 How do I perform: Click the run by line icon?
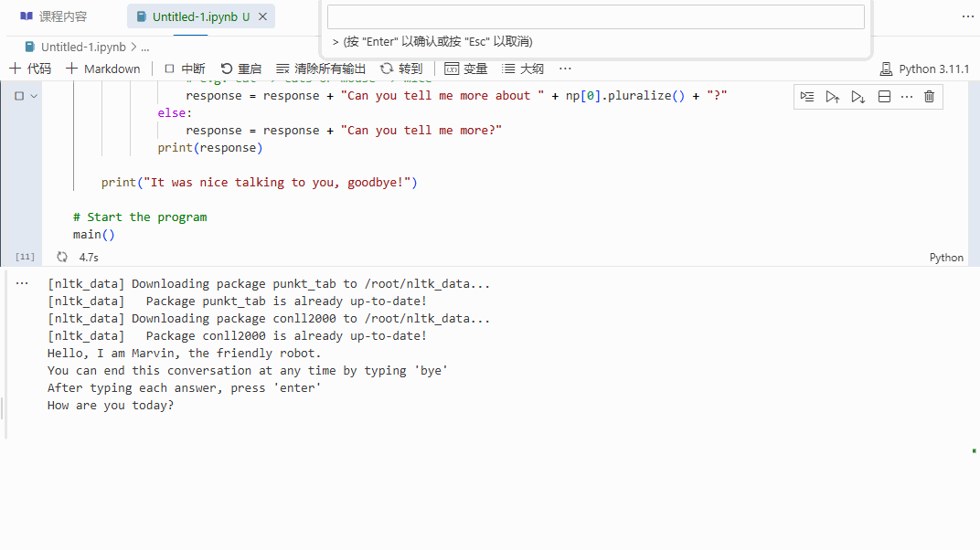click(x=806, y=97)
